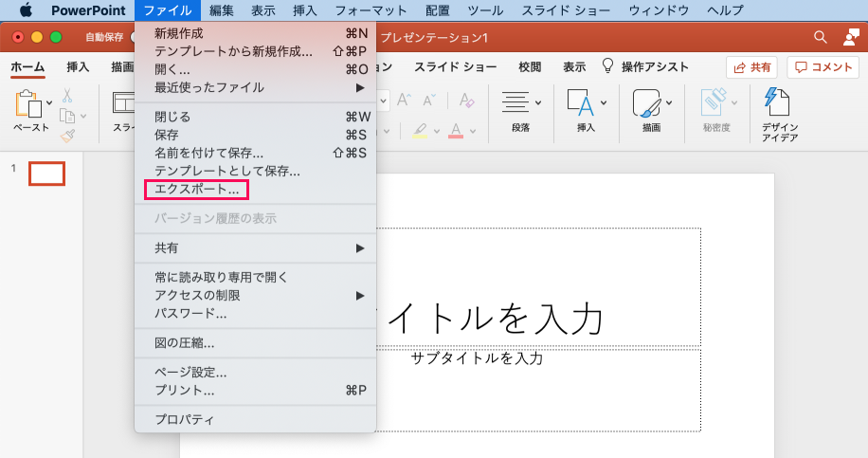Open the ツール menu
Screen dimensions: 868x458
click(x=485, y=10)
